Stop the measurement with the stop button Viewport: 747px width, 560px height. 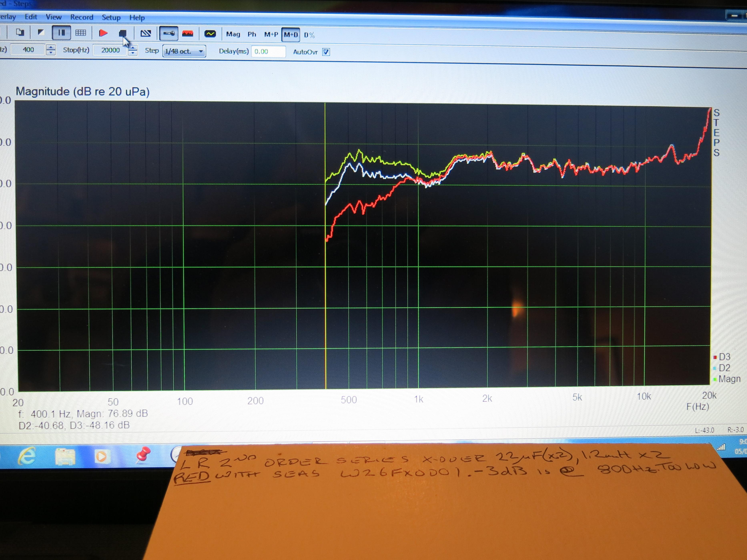tap(123, 33)
